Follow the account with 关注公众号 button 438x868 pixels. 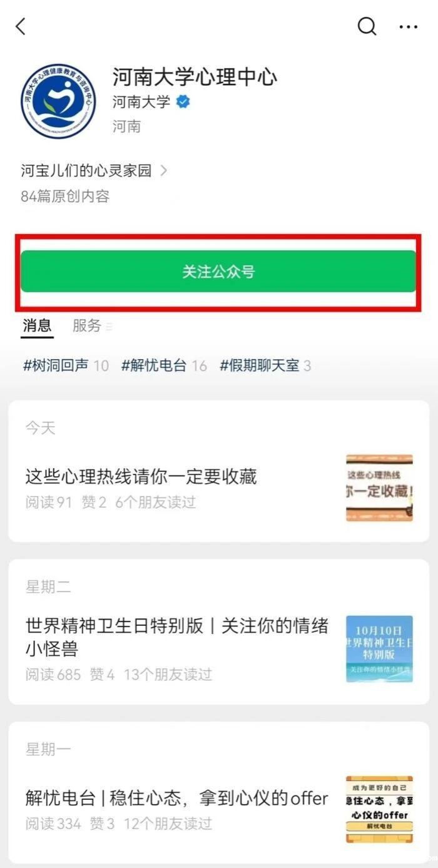(x=218, y=272)
